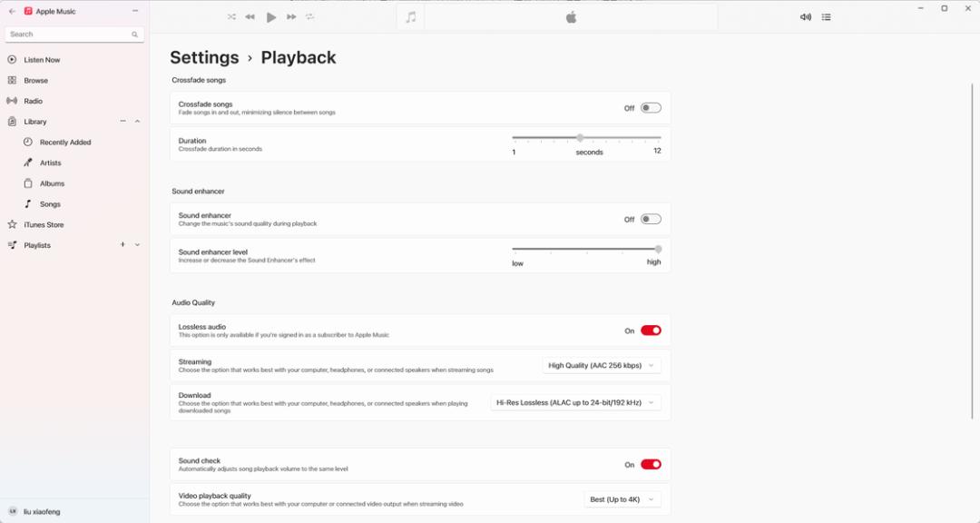980x523 pixels.
Task: Focus the Search input field
Action: (74, 35)
